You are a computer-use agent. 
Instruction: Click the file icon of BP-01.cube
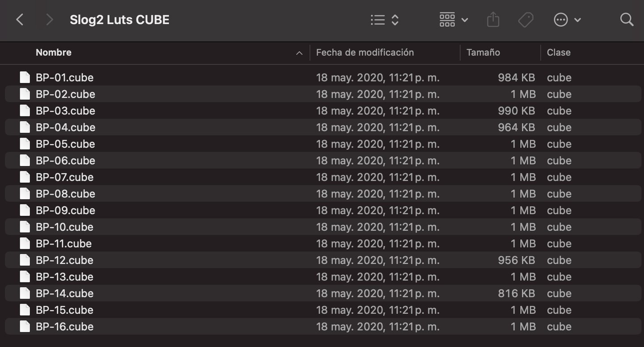pos(25,77)
